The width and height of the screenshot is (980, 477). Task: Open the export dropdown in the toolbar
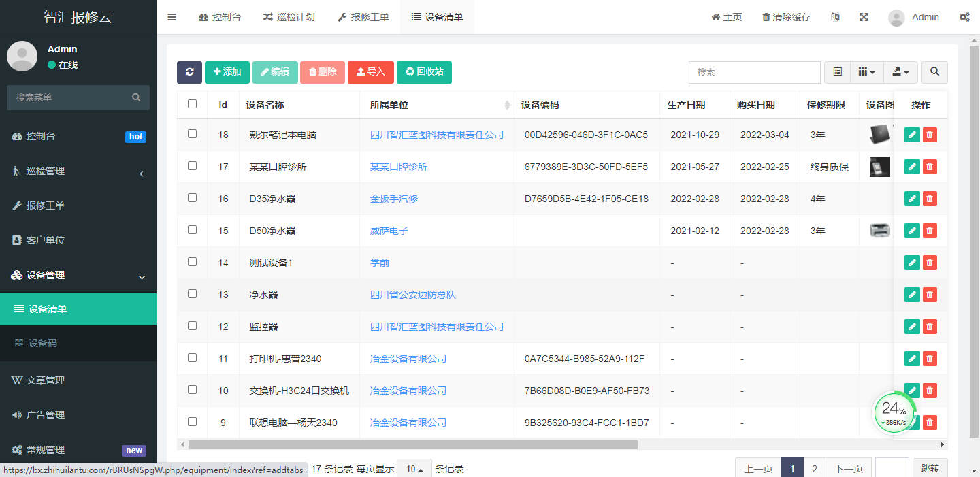click(900, 72)
